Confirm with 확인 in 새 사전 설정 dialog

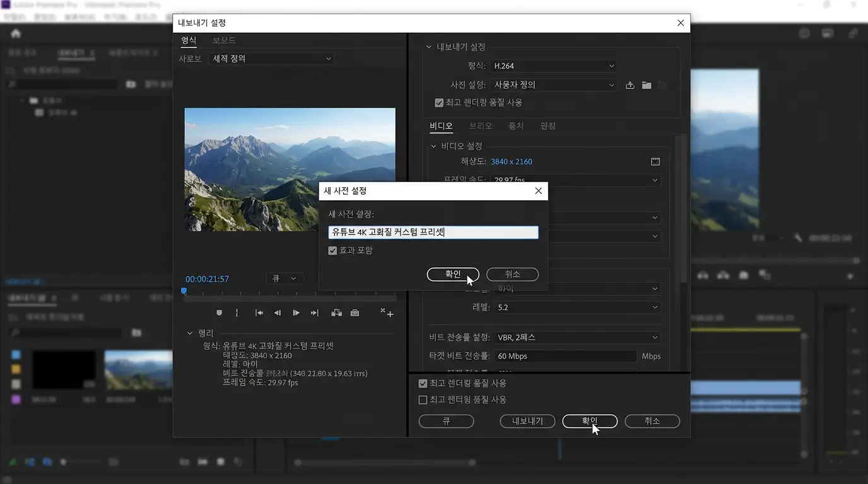pyautogui.click(x=453, y=275)
